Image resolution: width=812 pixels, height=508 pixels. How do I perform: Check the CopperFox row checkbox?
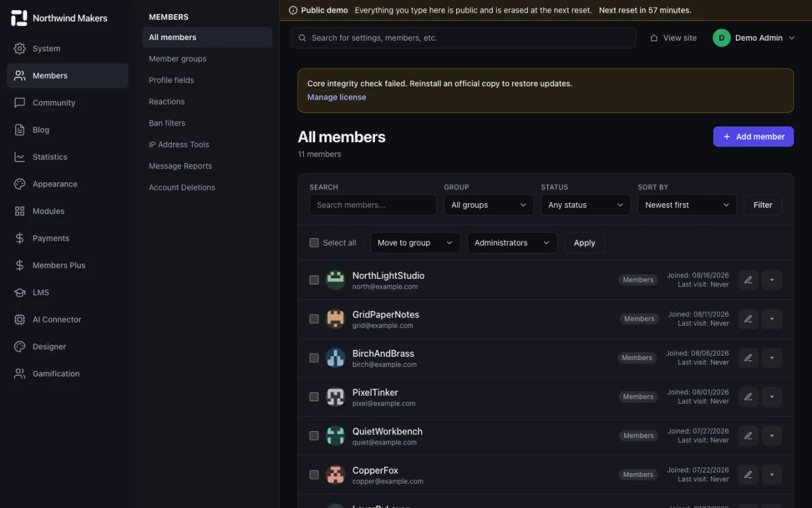click(x=314, y=474)
